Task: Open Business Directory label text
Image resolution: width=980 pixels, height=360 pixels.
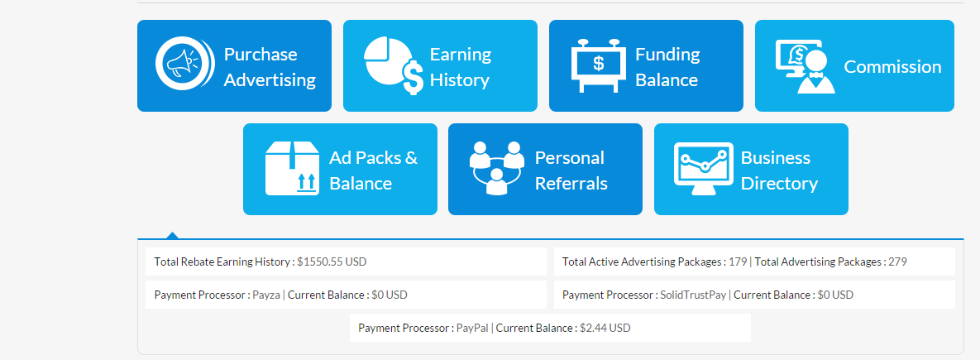Action: 779,170
